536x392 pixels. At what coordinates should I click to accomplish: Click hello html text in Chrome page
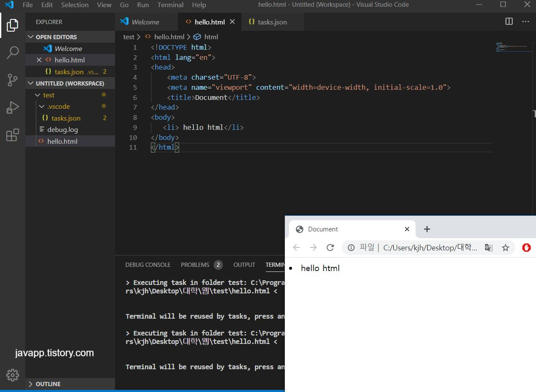pyautogui.click(x=320, y=268)
